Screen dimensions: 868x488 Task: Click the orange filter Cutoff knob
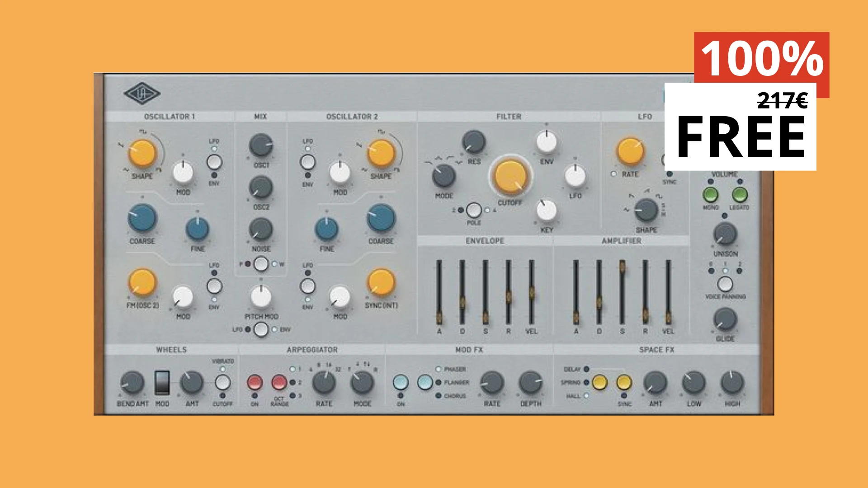coord(510,177)
